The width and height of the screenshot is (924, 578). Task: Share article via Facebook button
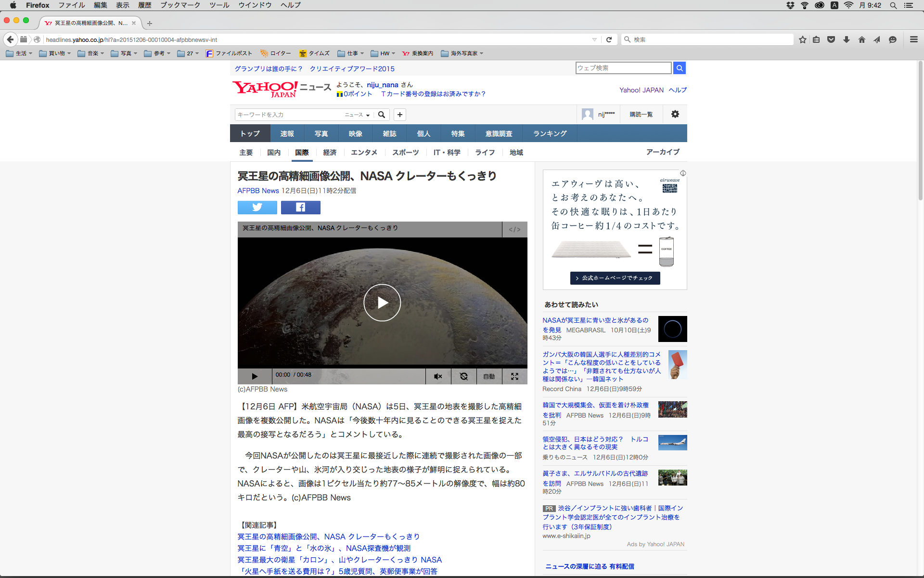click(300, 207)
